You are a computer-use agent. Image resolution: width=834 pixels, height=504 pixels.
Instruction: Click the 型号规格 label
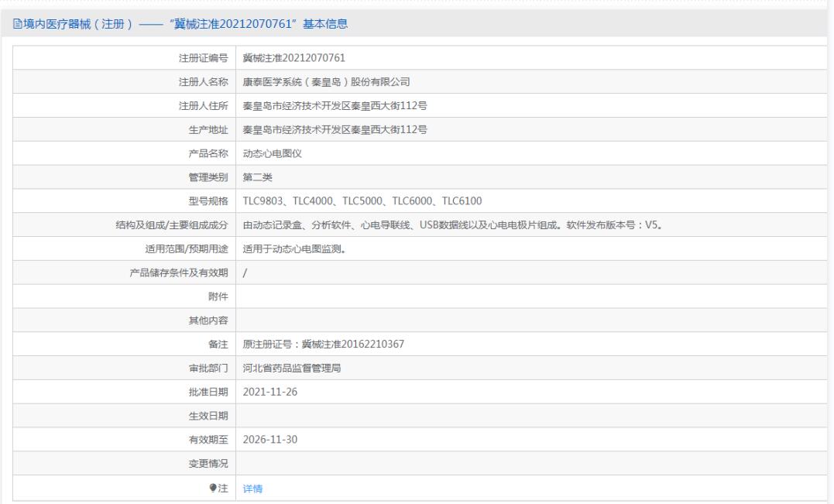(208, 201)
